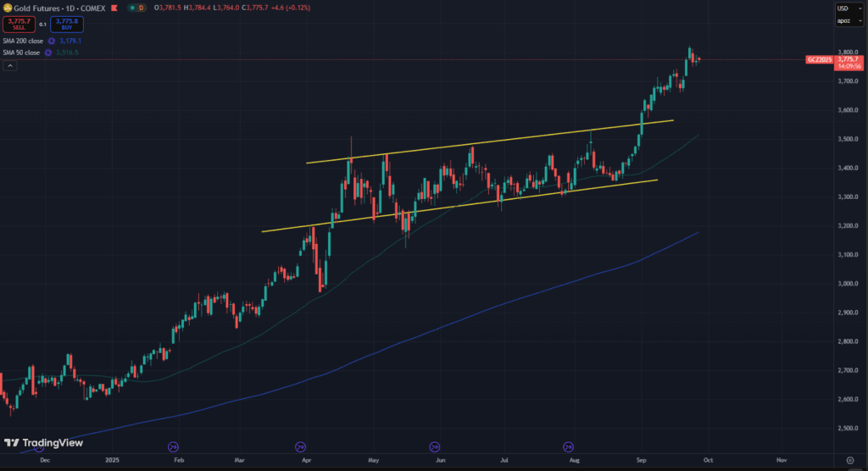Toggle the market status pill with D

point(136,8)
